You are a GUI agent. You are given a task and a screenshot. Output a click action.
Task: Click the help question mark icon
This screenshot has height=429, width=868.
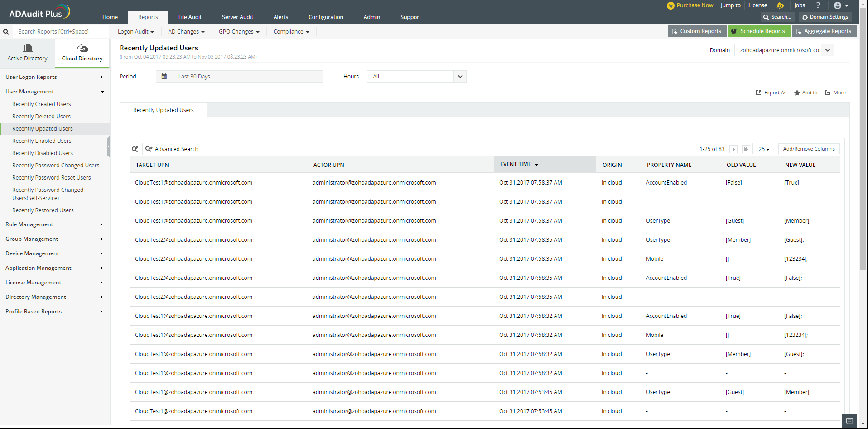[818, 5]
